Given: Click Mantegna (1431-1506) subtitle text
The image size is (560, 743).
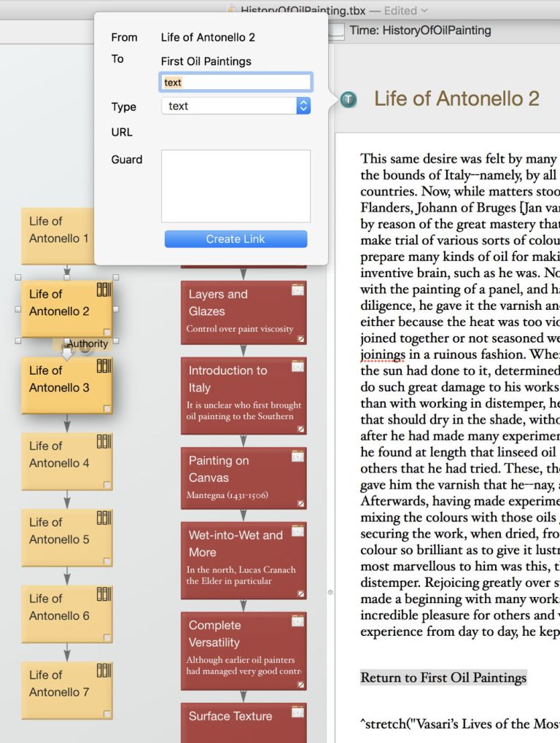Looking at the screenshot, I should tap(227, 495).
